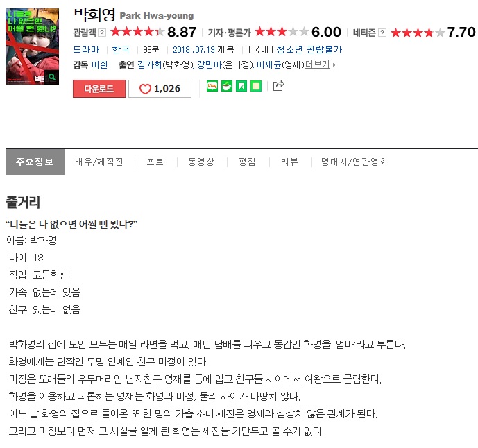Share to Naver cafe cup icon
The image size is (478, 448).
(226, 86)
